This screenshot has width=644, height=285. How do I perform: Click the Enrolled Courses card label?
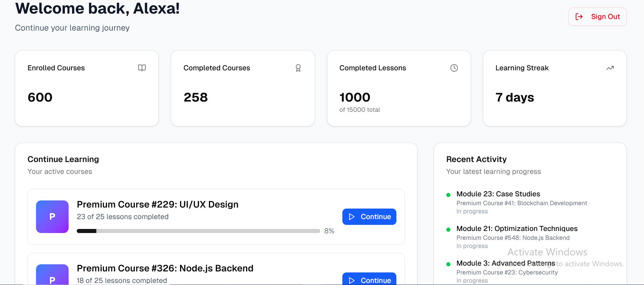pyautogui.click(x=56, y=68)
